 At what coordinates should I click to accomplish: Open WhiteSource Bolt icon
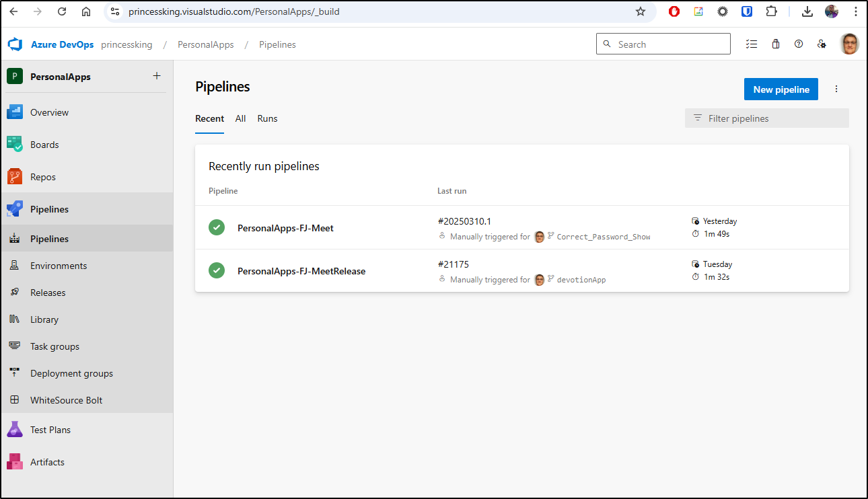pyautogui.click(x=15, y=400)
